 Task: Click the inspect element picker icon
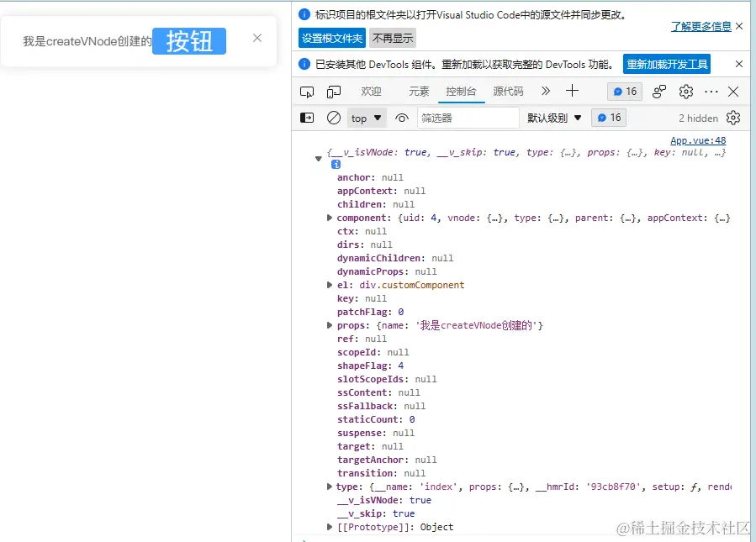coord(307,92)
